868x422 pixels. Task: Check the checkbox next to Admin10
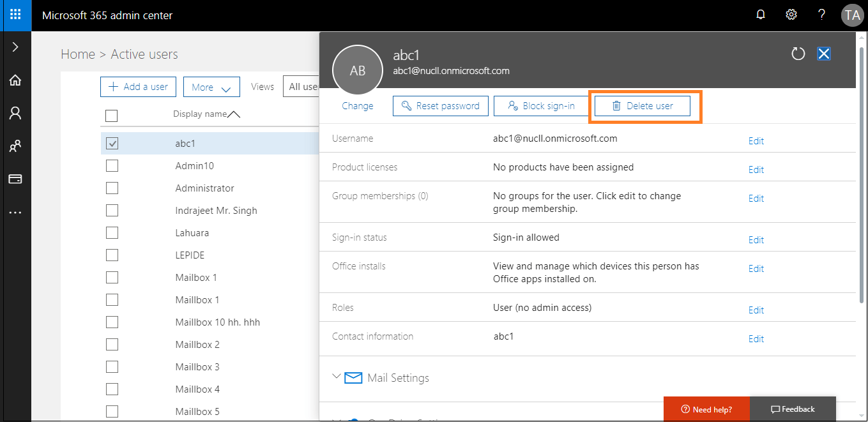click(112, 165)
